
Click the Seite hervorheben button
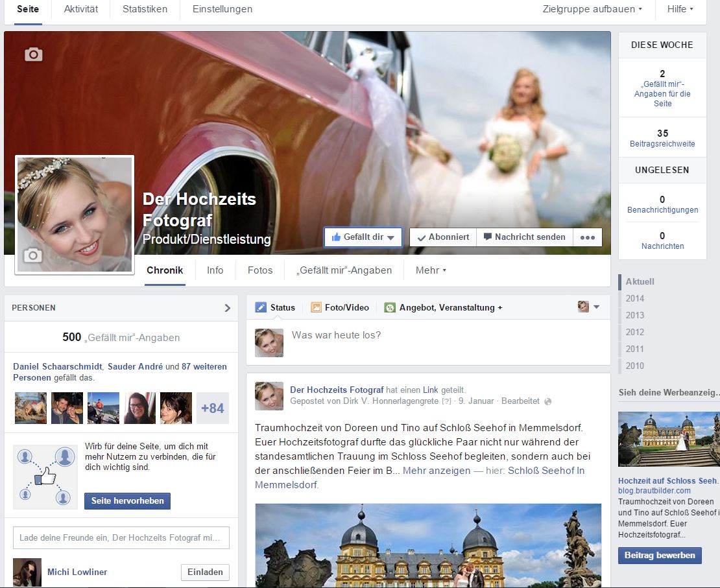pos(127,500)
